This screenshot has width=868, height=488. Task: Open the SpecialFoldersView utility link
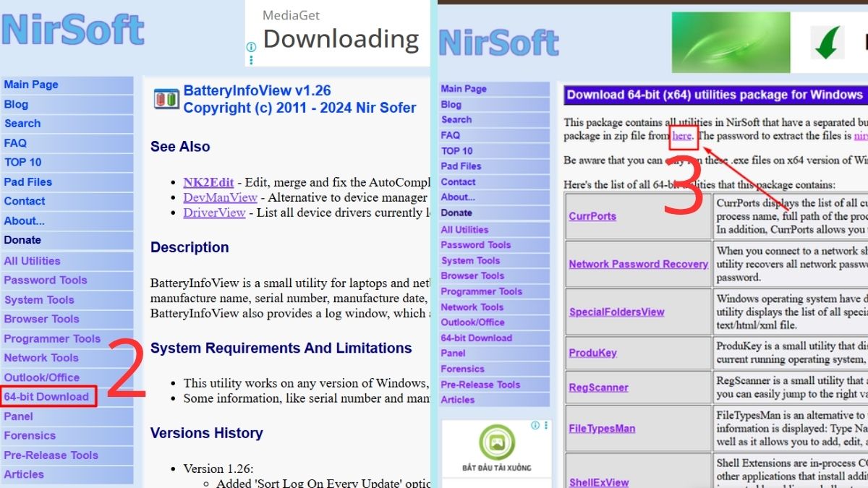point(617,312)
